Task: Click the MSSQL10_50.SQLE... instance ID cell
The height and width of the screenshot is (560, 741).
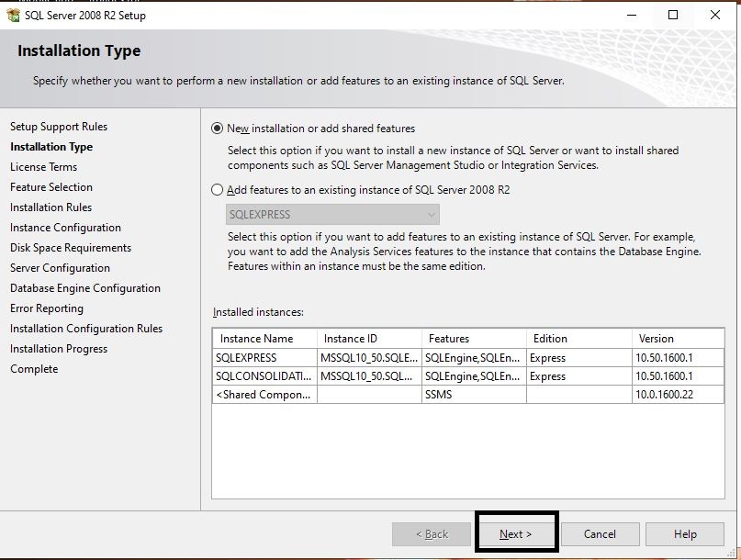Action: [x=369, y=358]
